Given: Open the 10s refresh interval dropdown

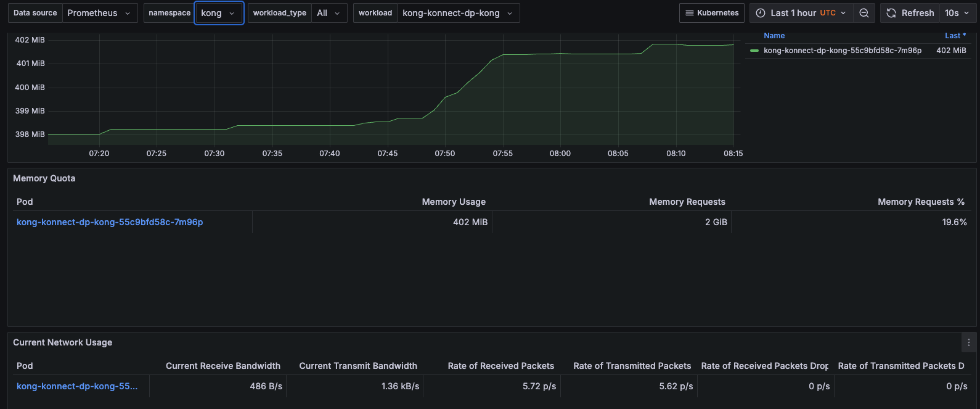Looking at the screenshot, I should (x=958, y=13).
